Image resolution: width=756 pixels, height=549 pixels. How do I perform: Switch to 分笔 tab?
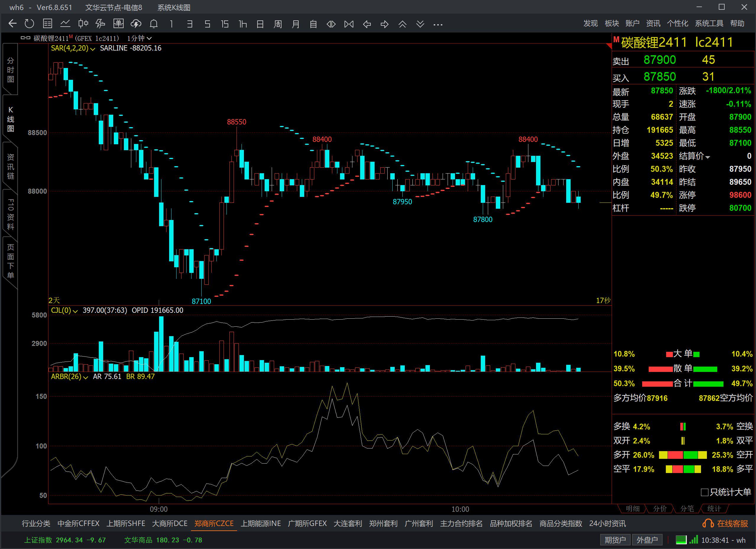(687, 509)
